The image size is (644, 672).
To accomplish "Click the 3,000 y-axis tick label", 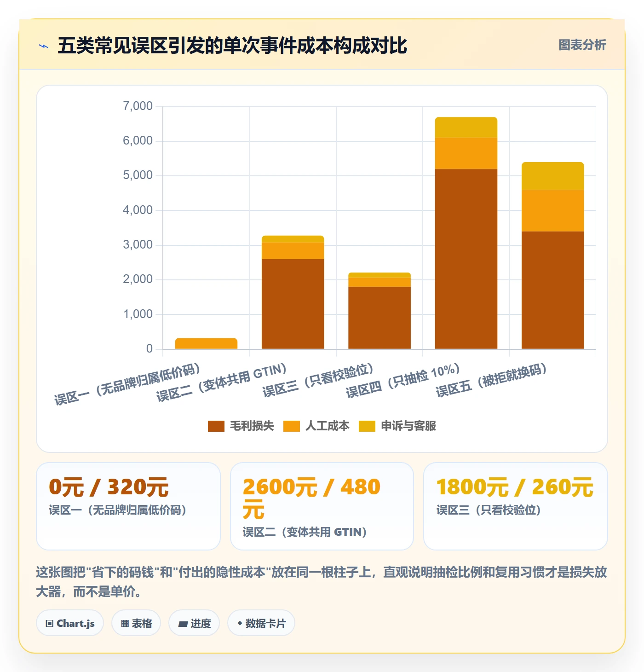I will pos(138,245).
